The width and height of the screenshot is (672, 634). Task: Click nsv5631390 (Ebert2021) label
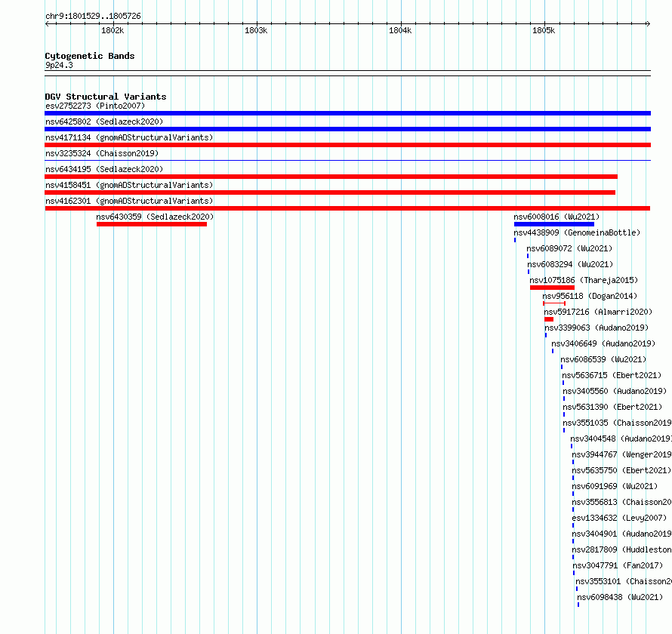coord(612,407)
